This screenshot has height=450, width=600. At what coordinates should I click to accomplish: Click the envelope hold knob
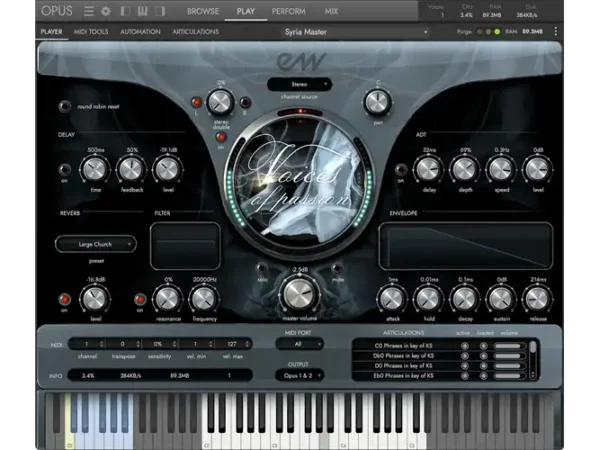pyautogui.click(x=428, y=299)
